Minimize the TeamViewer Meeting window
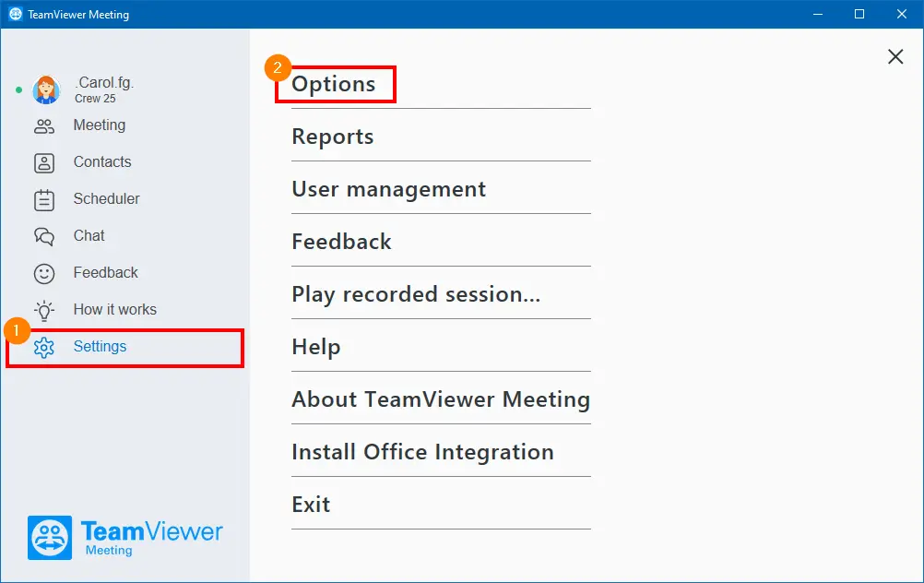 tap(817, 14)
